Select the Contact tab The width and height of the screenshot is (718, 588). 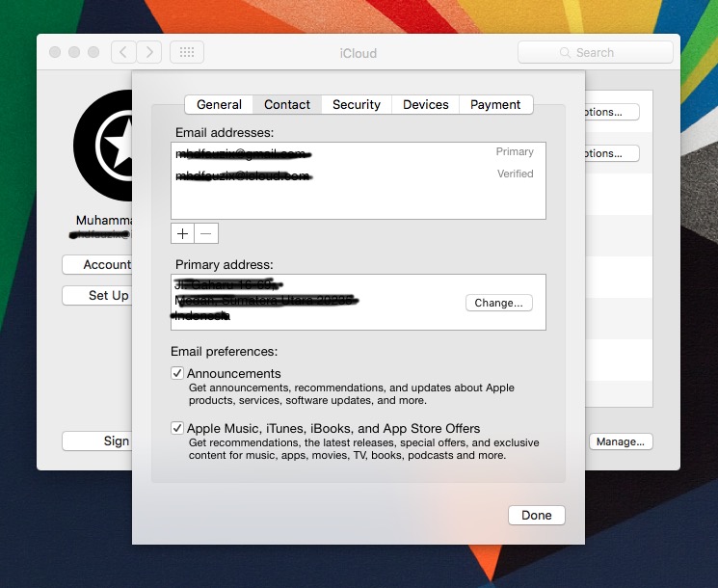(287, 105)
